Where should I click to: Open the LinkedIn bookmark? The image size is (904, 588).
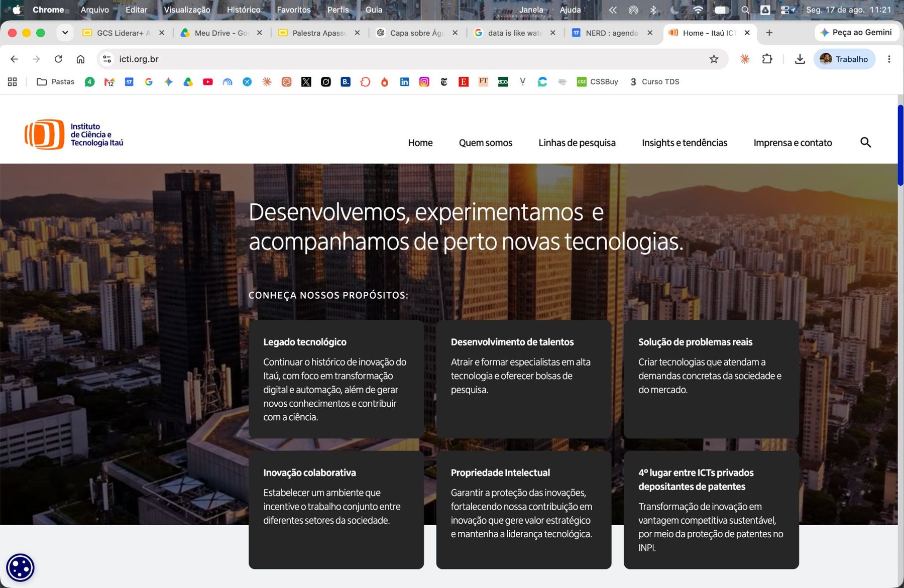point(404,82)
